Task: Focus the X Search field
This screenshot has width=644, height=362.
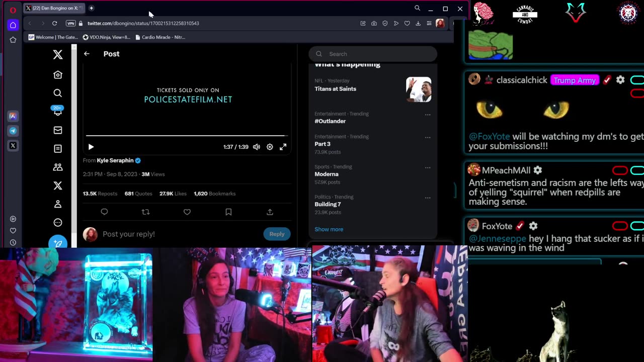Action: [373, 54]
